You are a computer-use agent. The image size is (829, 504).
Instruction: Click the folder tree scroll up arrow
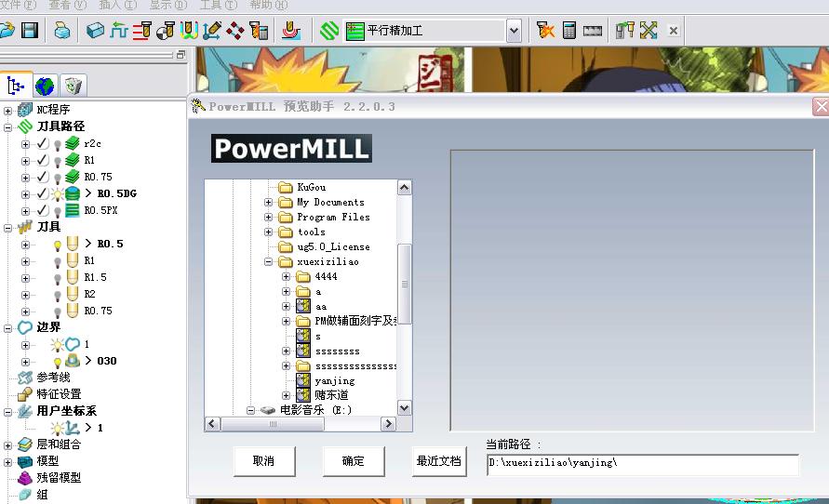tap(405, 188)
